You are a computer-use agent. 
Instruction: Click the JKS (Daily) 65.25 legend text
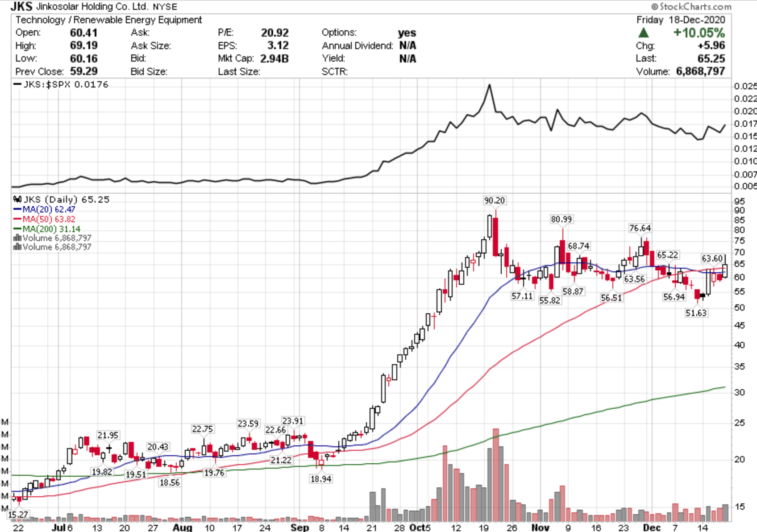point(67,199)
